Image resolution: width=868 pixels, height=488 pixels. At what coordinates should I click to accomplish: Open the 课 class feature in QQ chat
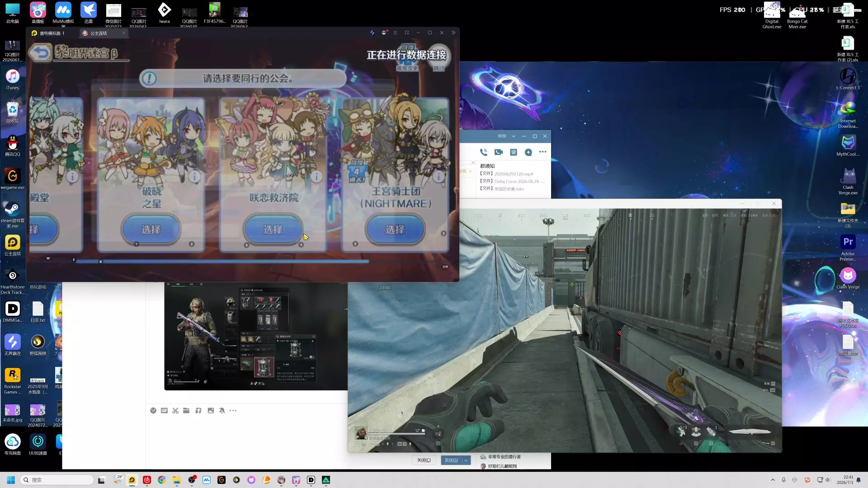point(514,152)
